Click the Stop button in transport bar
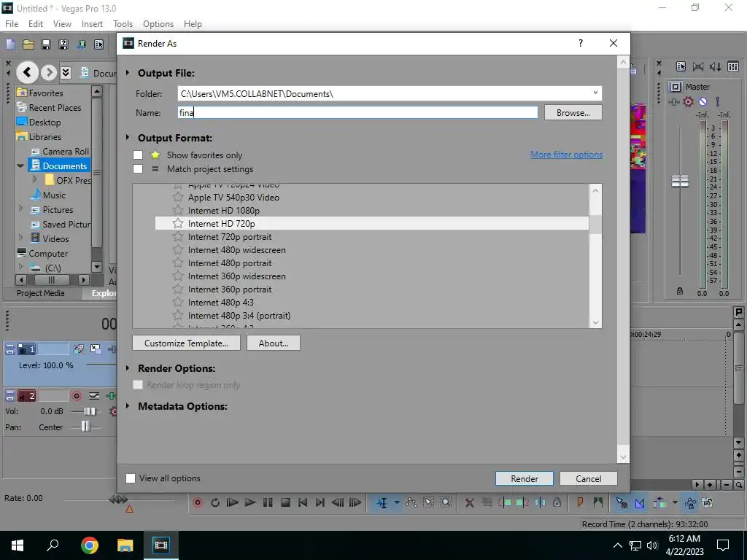 pyautogui.click(x=285, y=502)
